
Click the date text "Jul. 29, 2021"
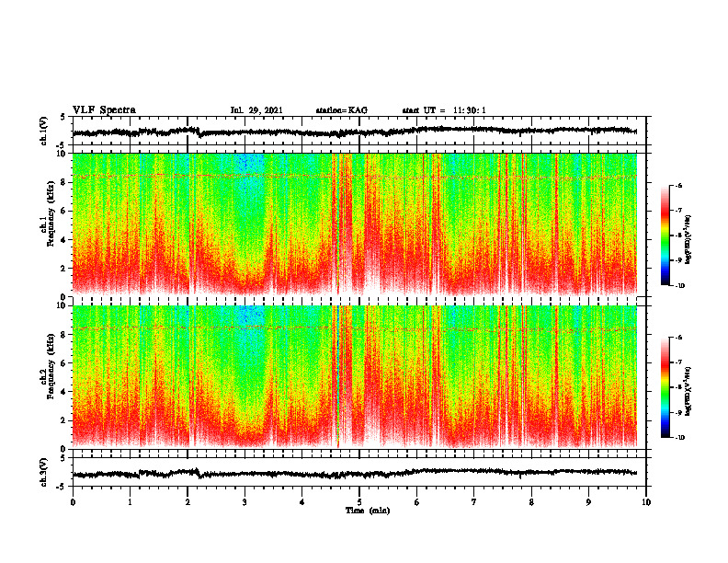tap(256, 110)
